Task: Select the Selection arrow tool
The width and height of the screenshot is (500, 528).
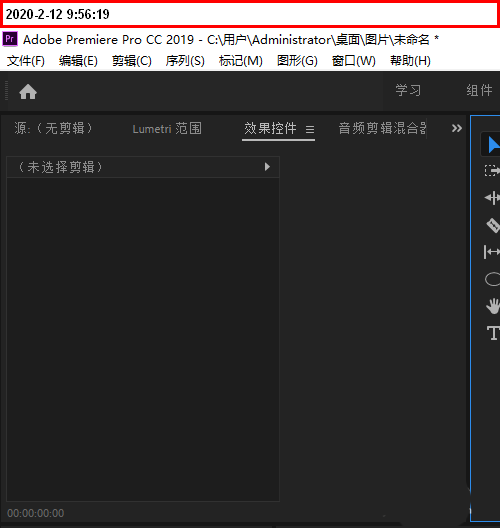Action: (x=493, y=145)
